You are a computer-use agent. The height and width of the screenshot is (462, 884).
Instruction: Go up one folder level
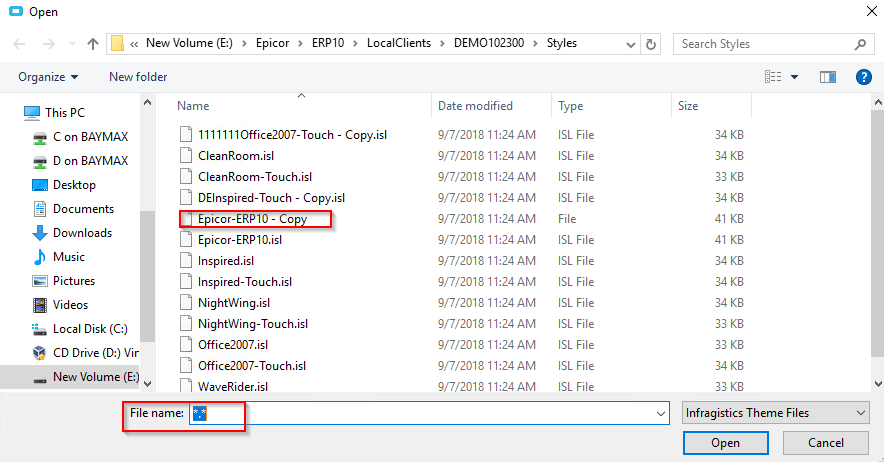coord(93,44)
